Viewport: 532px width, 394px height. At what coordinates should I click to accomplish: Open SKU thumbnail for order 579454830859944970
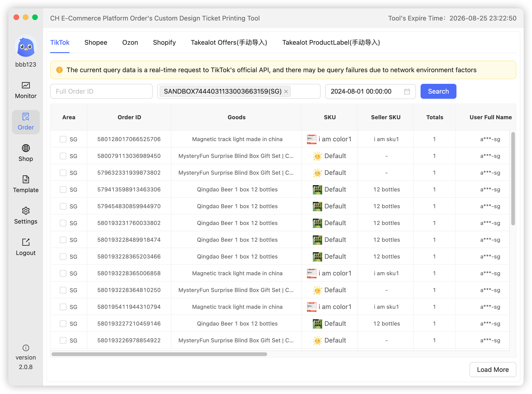tap(318, 207)
